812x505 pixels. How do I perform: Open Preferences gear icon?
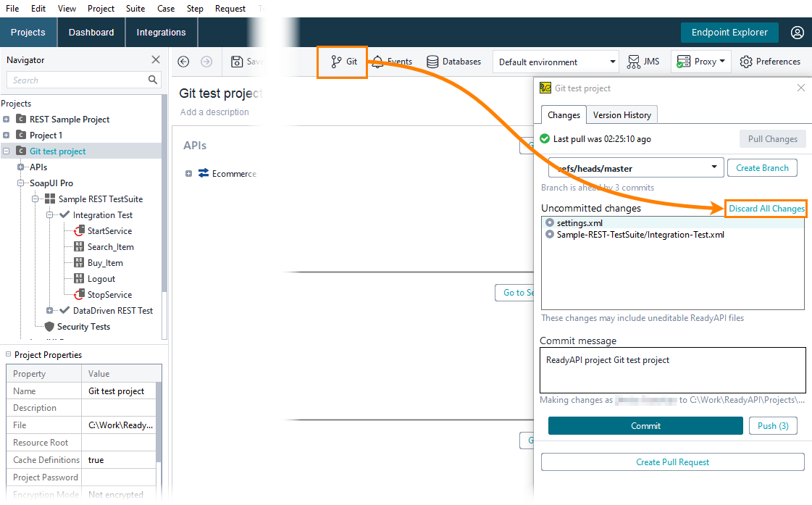(745, 62)
